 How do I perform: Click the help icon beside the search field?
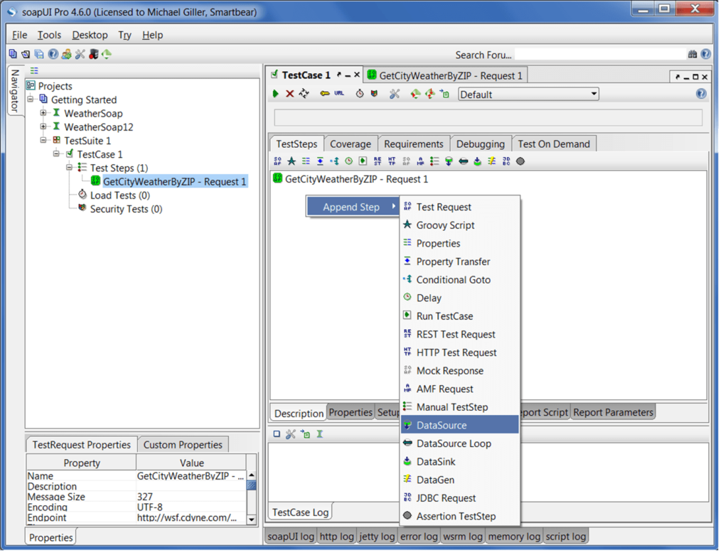click(705, 54)
